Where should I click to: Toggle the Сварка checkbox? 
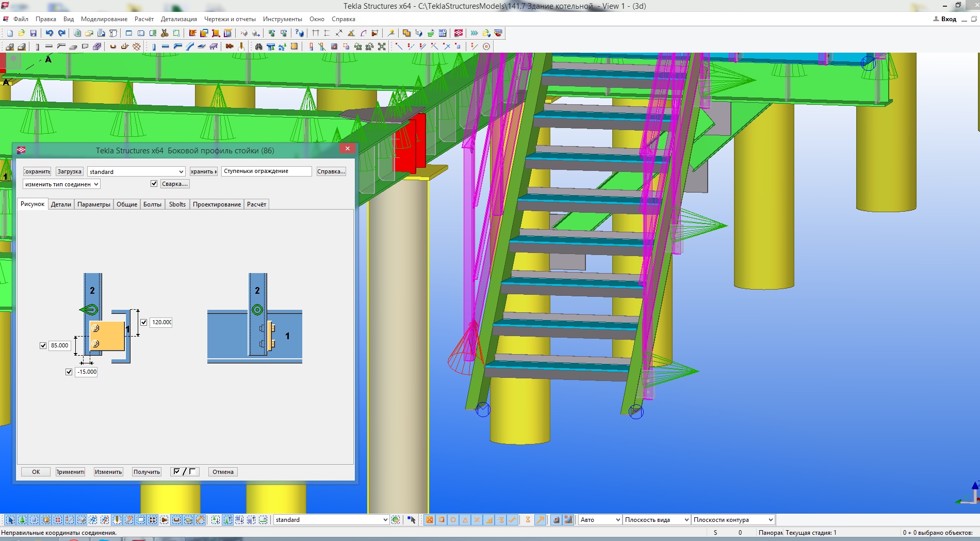pos(154,184)
